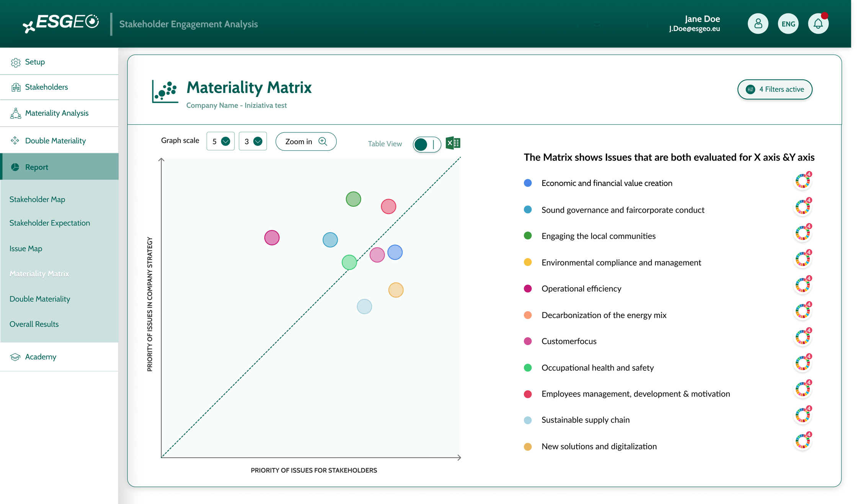This screenshot has width=861, height=504.
Task: Open SDG wheel icon for Operational efficiency
Action: [x=802, y=285]
